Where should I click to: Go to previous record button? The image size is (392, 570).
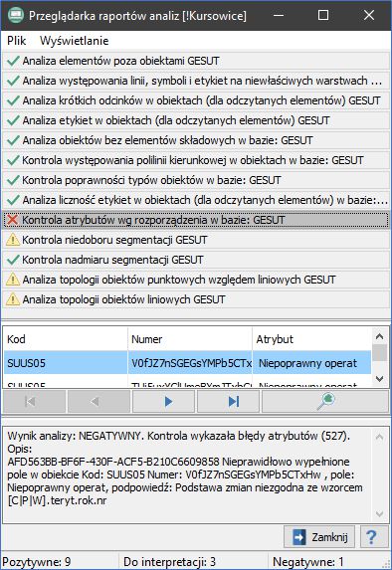click(98, 402)
